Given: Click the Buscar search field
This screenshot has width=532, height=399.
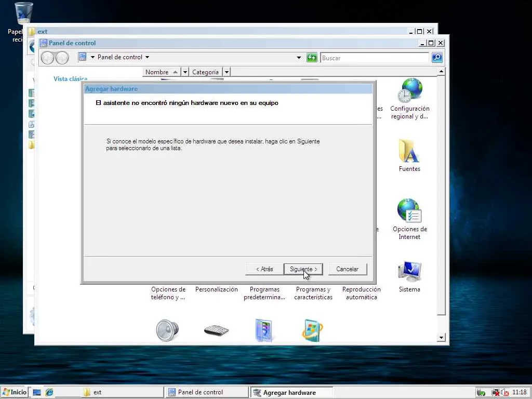Looking at the screenshot, I should 375,58.
